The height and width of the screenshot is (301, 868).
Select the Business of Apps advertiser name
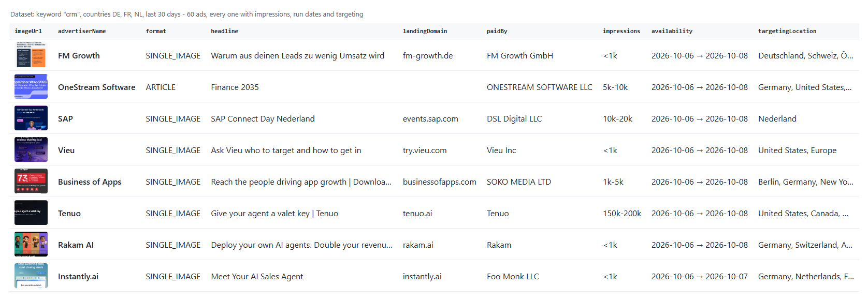(x=90, y=182)
